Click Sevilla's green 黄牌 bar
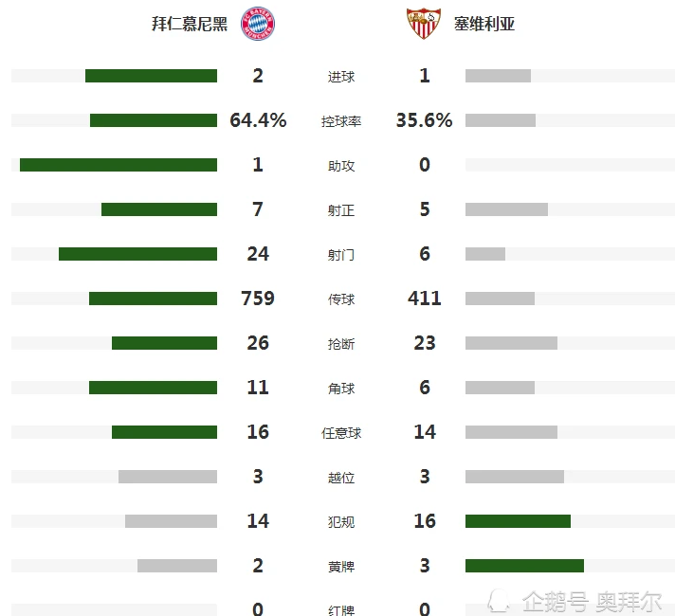This screenshot has height=616, width=675. pyautogui.click(x=524, y=566)
